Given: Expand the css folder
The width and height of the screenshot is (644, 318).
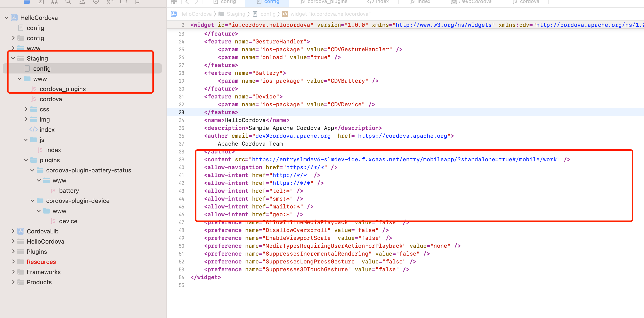Looking at the screenshot, I should tap(26, 109).
